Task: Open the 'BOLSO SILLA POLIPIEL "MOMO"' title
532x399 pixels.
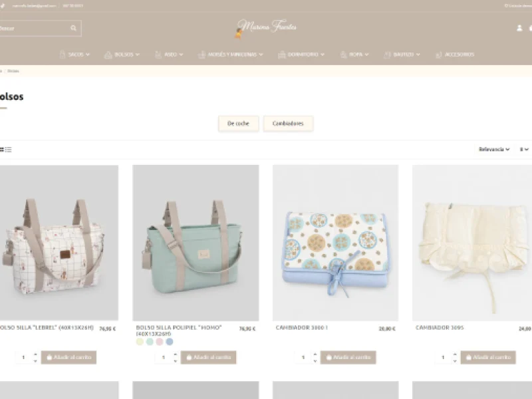Action: (179, 331)
